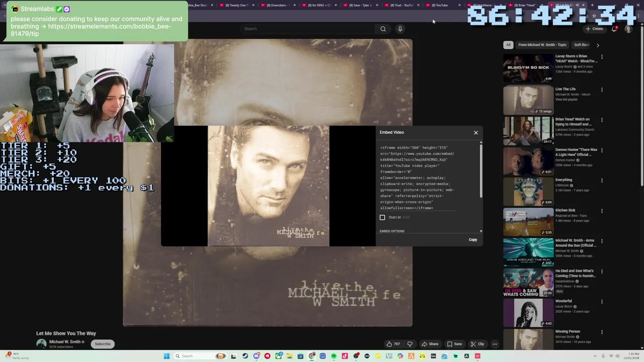Open options menu for Lacey Sturm Blind video

tap(602, 57)
